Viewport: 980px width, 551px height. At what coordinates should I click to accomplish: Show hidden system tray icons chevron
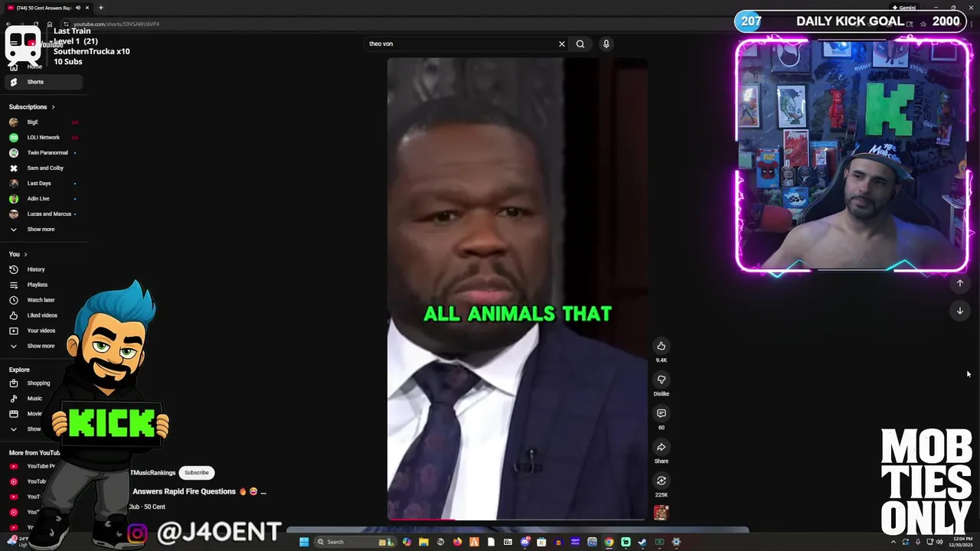click(893, 542)
